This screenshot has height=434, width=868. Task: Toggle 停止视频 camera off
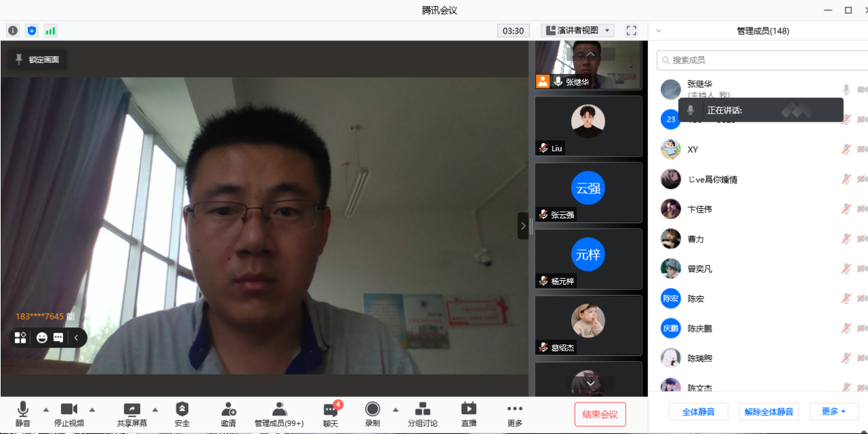[69, 414]
